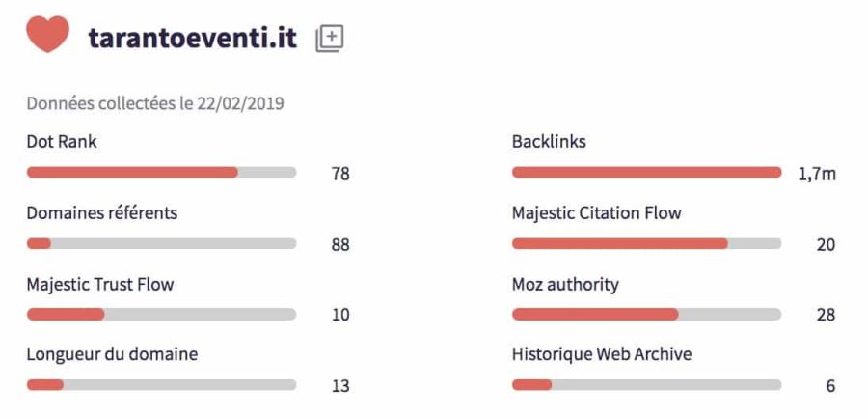Viewport: 868px width, 419px height.
Task: Click the Backlinks value 1,7m
Action: [x=817, y=174]
